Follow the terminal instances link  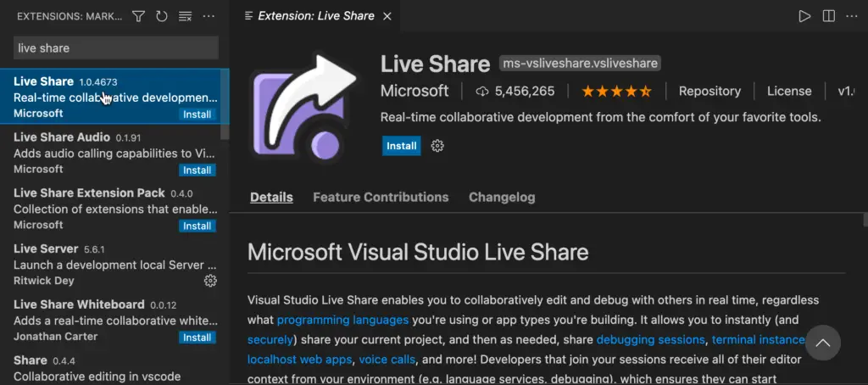[x=759, y=339]
